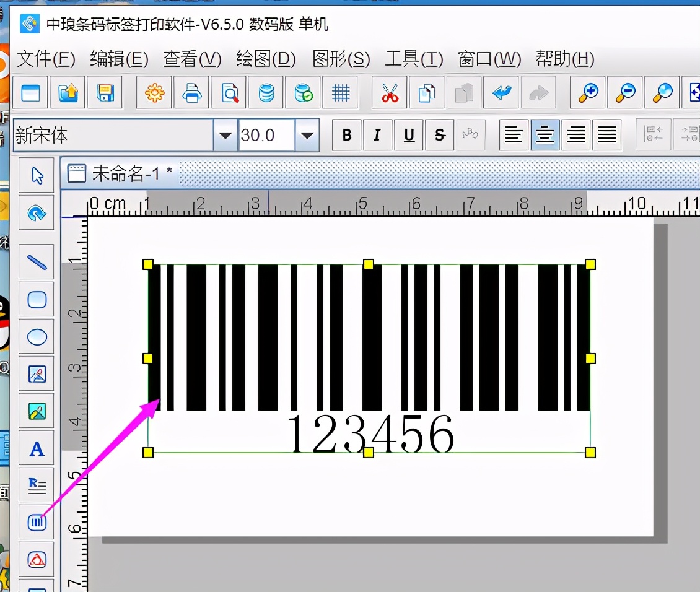Open the 查看(V) menu
The height and width of the screenshot is (592, 700).
coord(193,59)
